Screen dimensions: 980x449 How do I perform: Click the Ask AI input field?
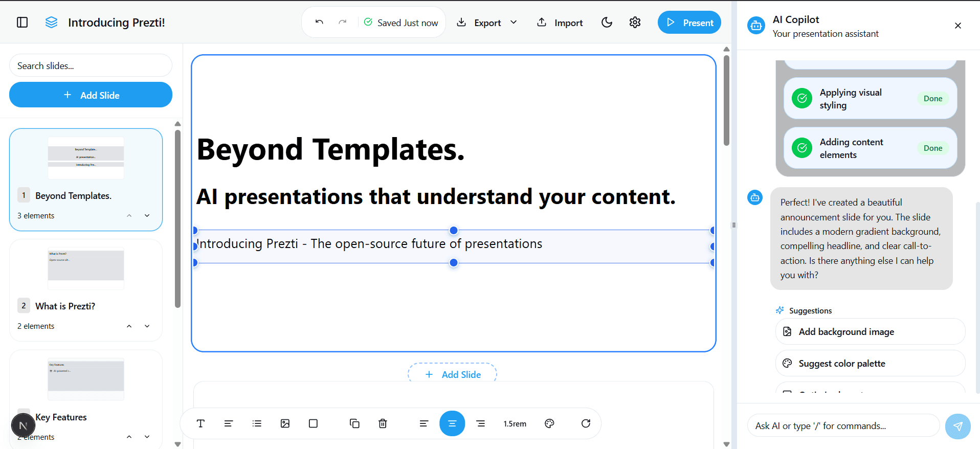pos(843,425)
